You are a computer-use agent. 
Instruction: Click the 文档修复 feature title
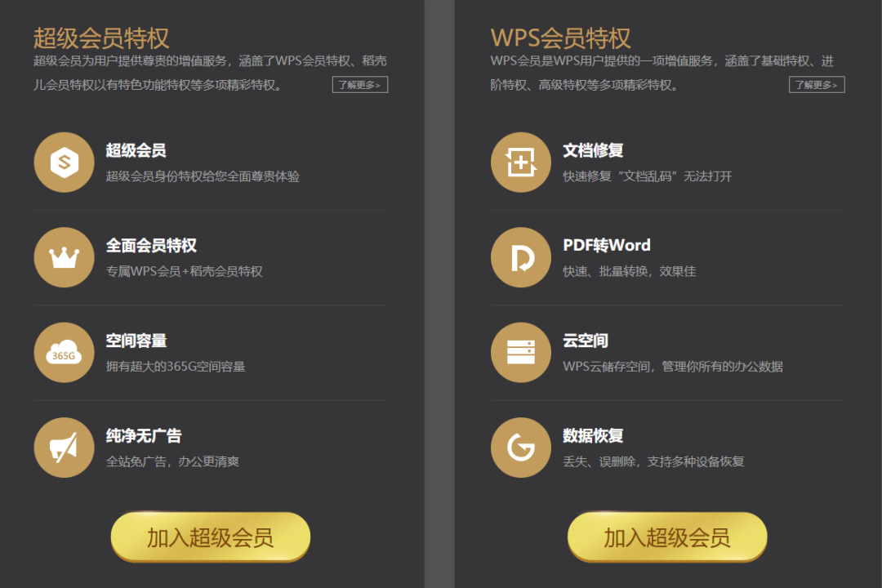point(593,150)
